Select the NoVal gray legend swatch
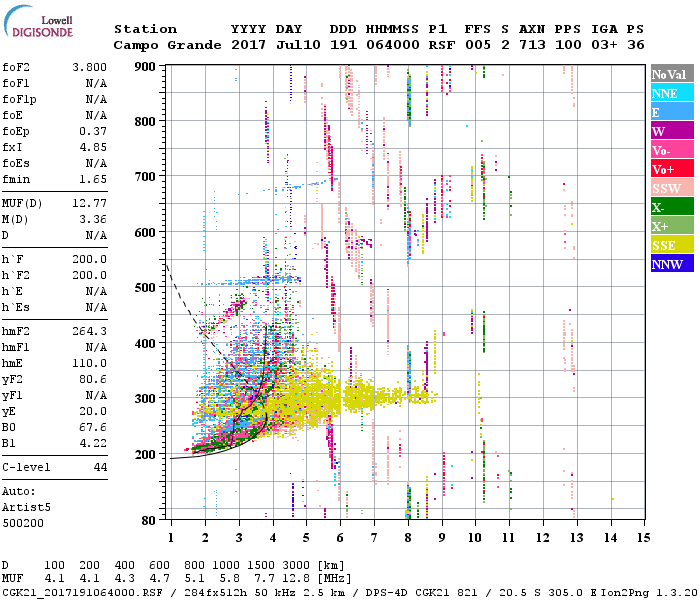This screenshot has height=600, width=700. [x=672, y=74]
